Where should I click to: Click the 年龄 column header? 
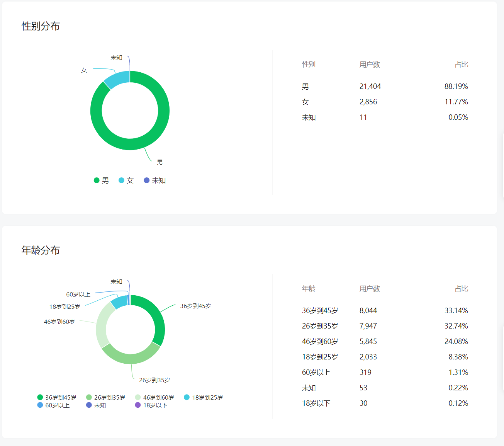tap(309, 289)
